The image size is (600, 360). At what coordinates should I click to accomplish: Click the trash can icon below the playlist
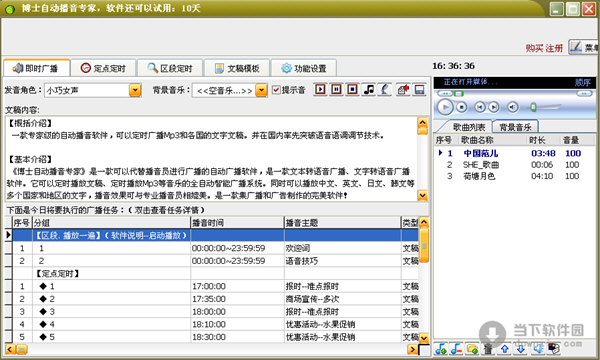[488, 349]
